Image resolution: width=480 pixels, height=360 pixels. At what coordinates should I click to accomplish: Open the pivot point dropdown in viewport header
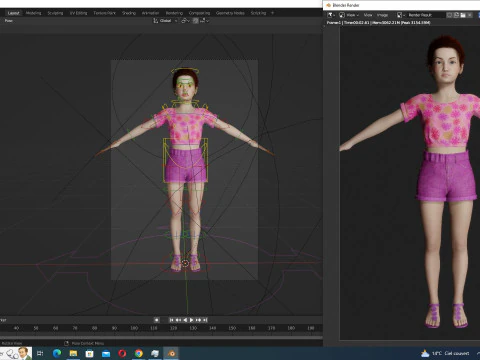point(185,21)
